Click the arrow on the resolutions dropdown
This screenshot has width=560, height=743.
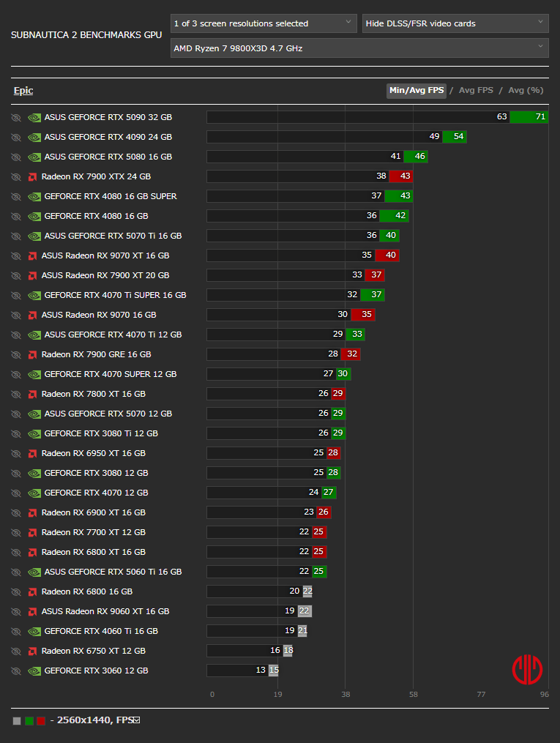348,22
